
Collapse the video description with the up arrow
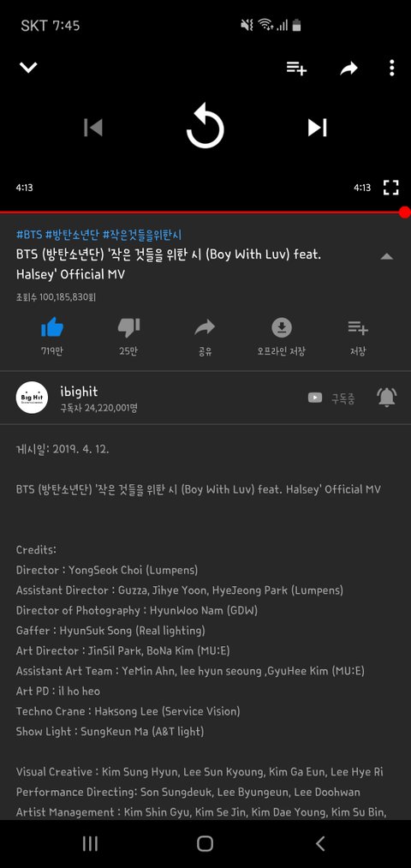tap(387, 256)
